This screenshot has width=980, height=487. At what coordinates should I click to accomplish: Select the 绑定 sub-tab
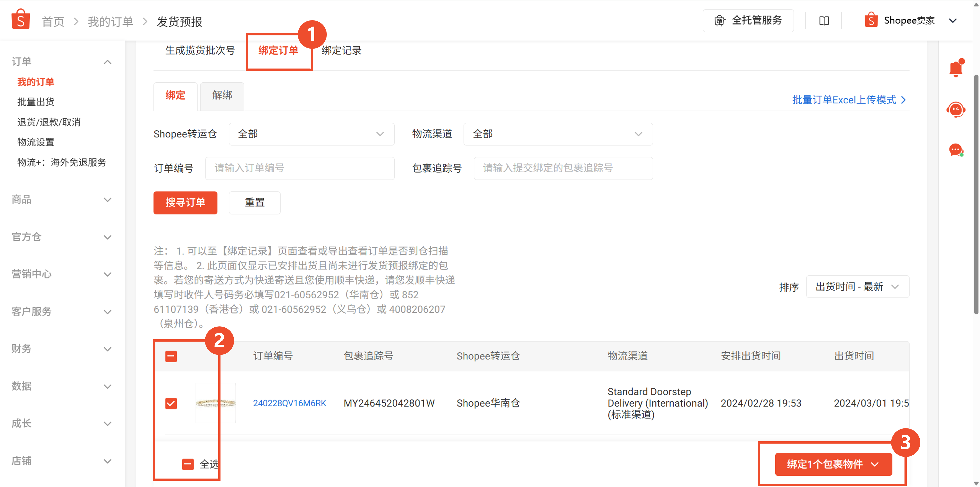(x=175, y=96)
